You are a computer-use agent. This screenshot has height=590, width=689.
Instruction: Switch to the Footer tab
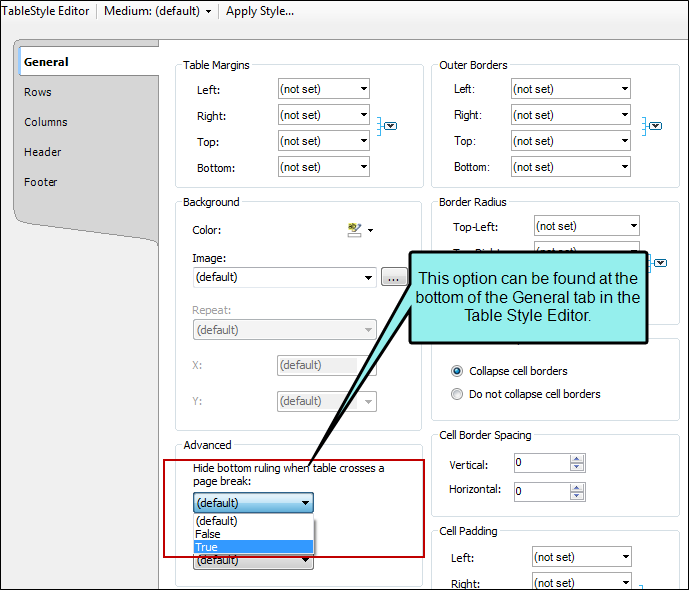40,182
